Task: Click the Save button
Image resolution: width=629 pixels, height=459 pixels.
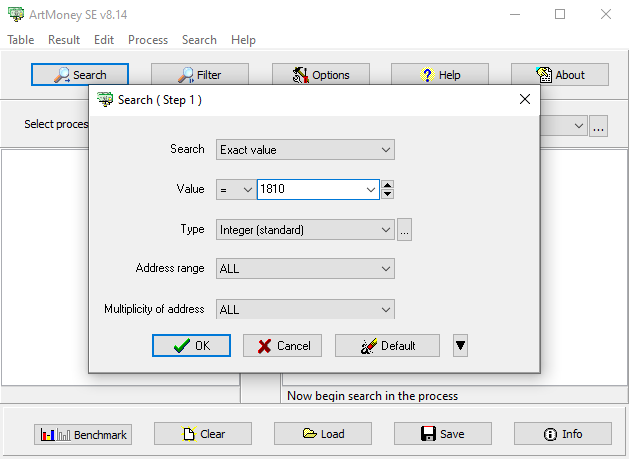Action: pyautogui.click(x=443, y=434)
